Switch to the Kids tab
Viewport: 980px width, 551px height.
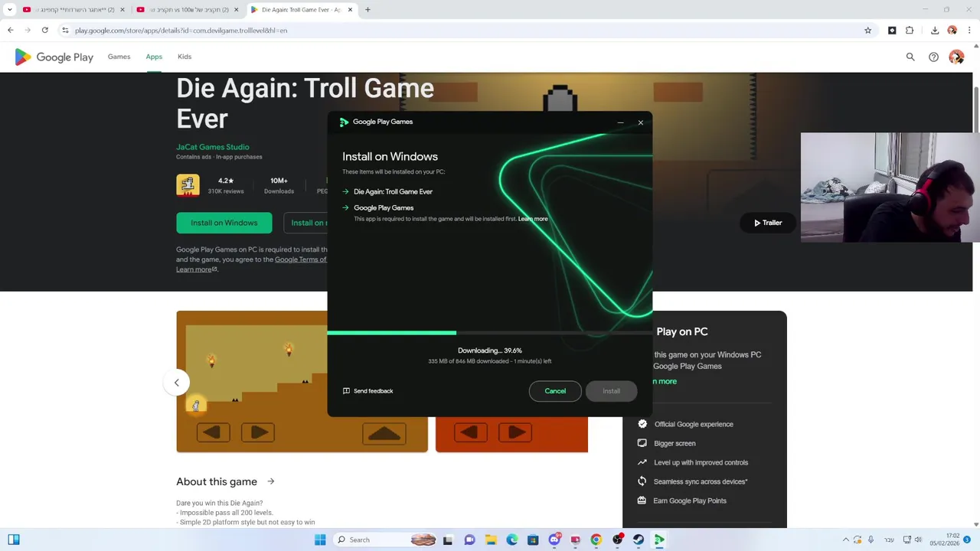(185, 57)
